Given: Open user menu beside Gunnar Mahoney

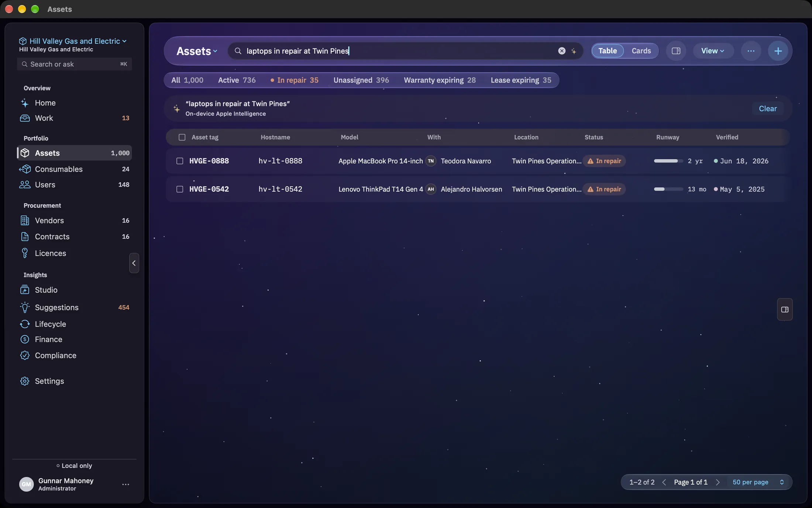Looking at the screenshot, I should pos(125,484).
